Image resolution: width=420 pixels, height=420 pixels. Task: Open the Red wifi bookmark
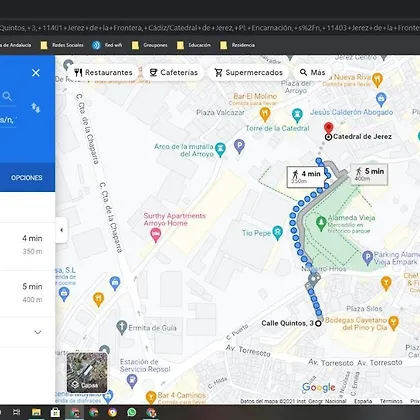coord(107,45)
